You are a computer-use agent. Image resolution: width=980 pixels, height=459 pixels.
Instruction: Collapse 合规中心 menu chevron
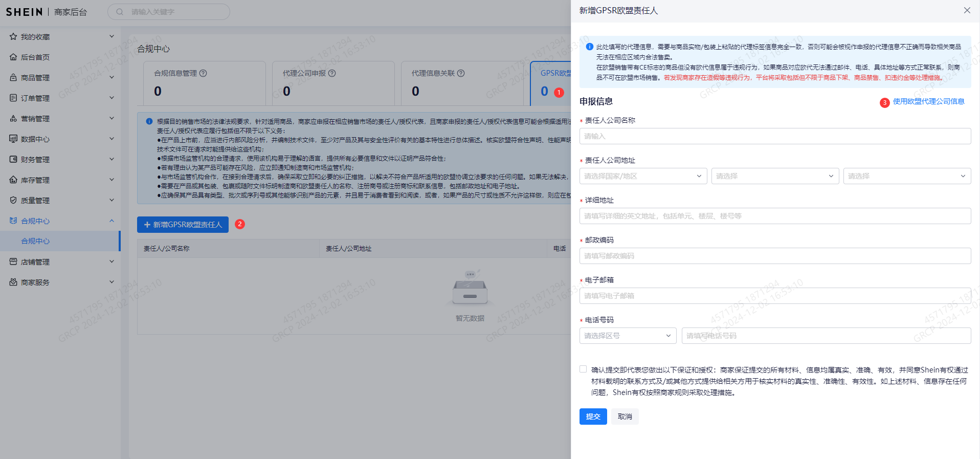click(112, 221)
